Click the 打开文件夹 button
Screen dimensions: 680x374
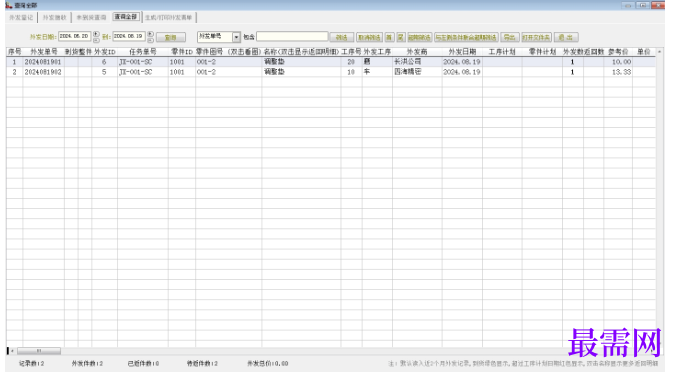click(536, 37)
